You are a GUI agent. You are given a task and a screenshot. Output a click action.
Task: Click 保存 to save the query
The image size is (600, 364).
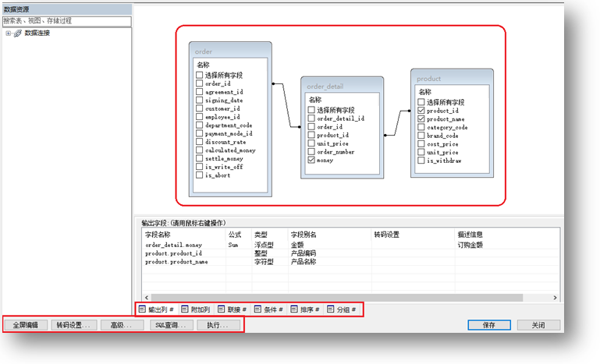[489, 325]
